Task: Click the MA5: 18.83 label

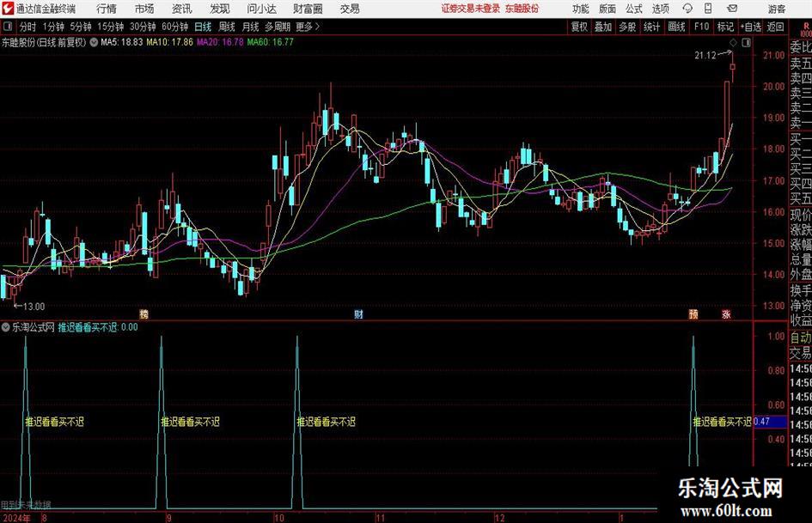Action: pos(121,42)
